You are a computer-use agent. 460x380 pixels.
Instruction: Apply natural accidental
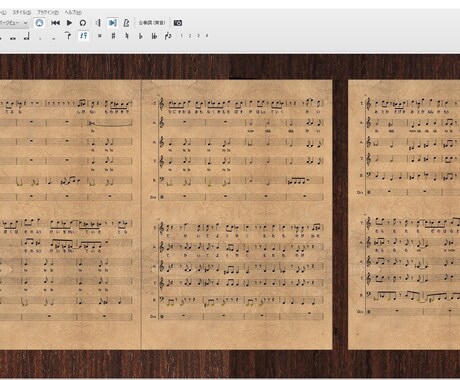pos(127,36)
